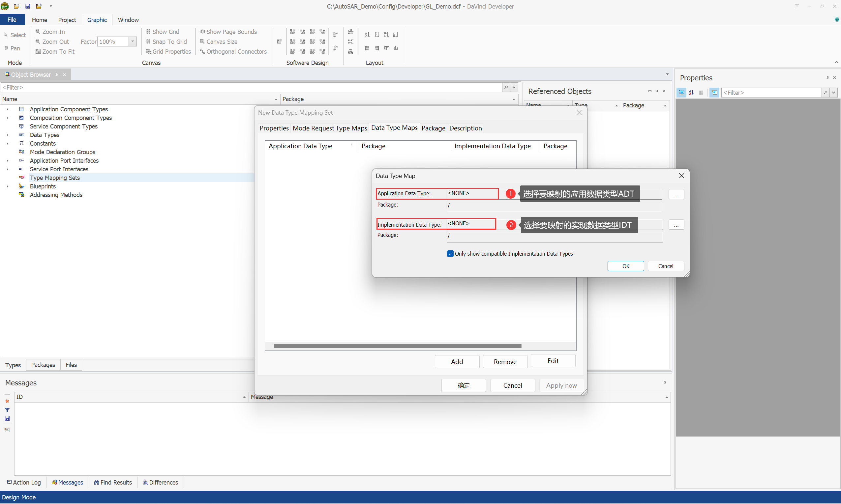Click the Zoom In icon
The image size is (841, 504).
[38, 32]
